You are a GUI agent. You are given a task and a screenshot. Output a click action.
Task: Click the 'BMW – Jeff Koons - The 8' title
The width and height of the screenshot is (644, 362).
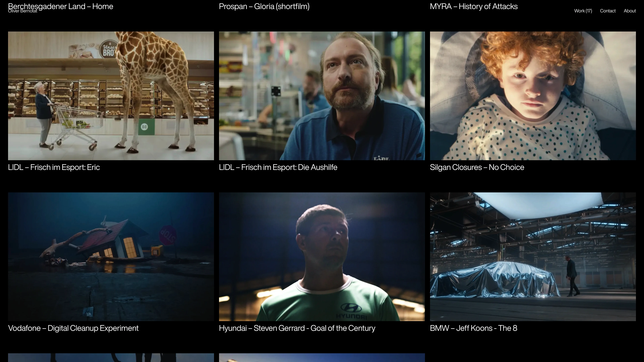coord(473,328)
